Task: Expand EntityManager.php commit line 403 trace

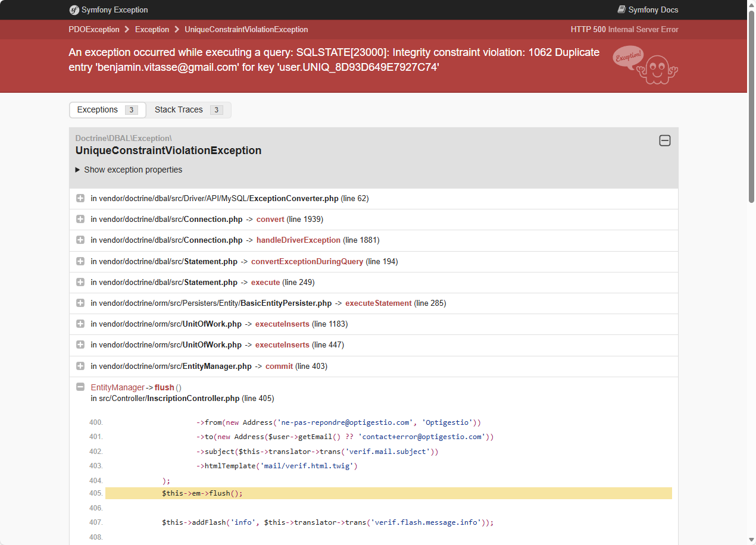Action: [80, 366]
